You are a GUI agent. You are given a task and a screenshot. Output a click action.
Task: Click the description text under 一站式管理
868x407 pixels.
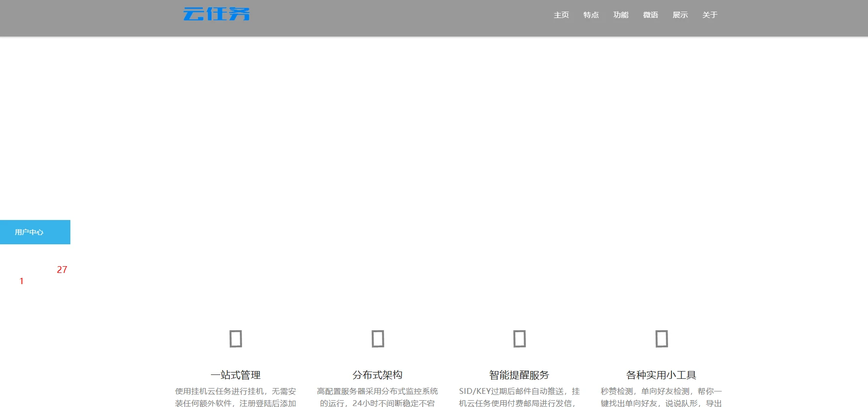tap(236, 397)
